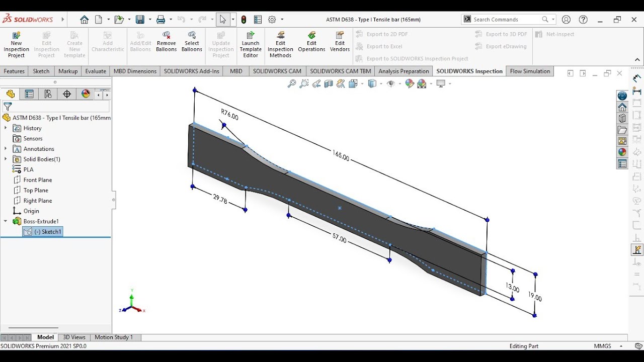
Task: Open Design Library in task pane
Action: [622, 119]
